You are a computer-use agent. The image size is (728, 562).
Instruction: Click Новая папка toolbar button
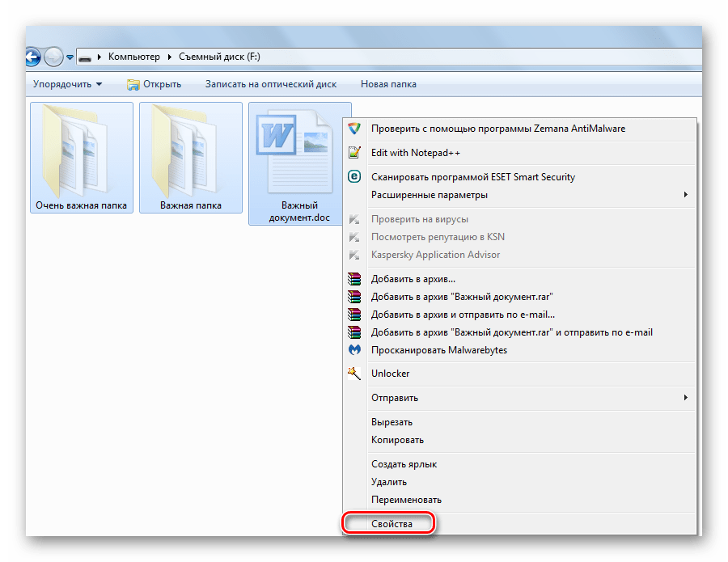tap(388, 84)
